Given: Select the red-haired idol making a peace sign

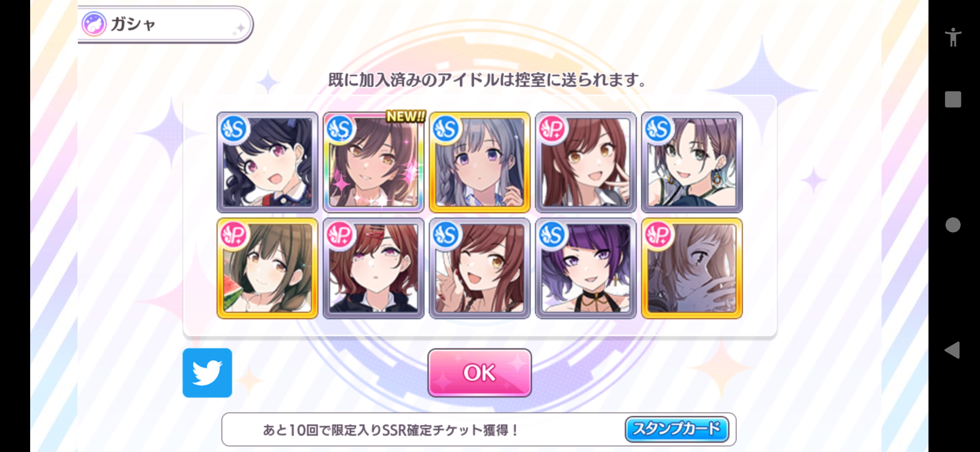Looking at the screenshot, I should click(585, 162).
